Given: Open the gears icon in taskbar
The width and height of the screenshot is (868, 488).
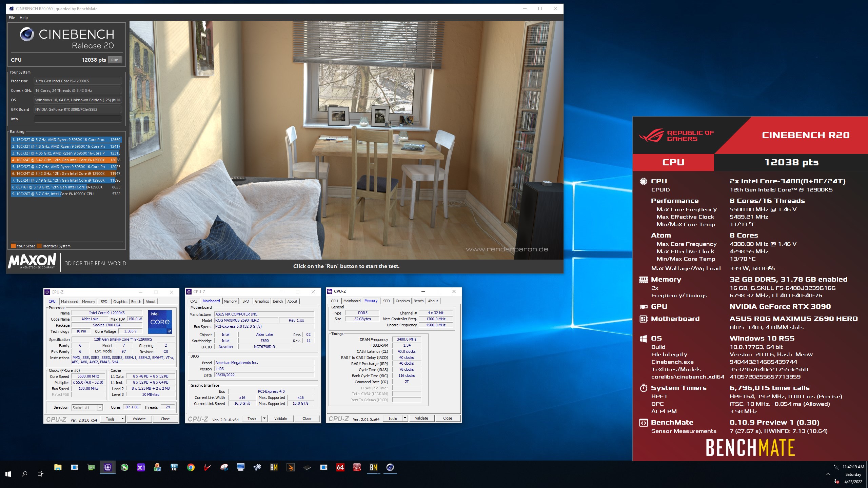Looking at the screenshot, I should 257,468.
